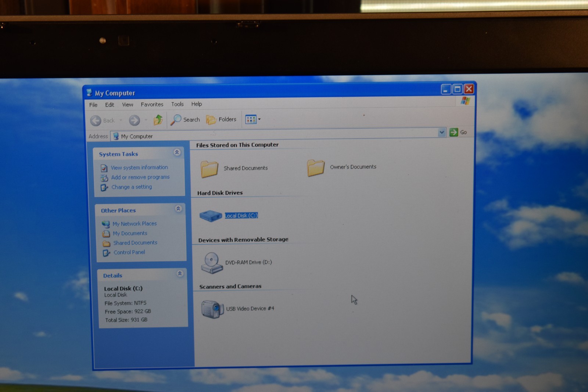
Task: Open Control Panel link
Action: tap(129, 252)
